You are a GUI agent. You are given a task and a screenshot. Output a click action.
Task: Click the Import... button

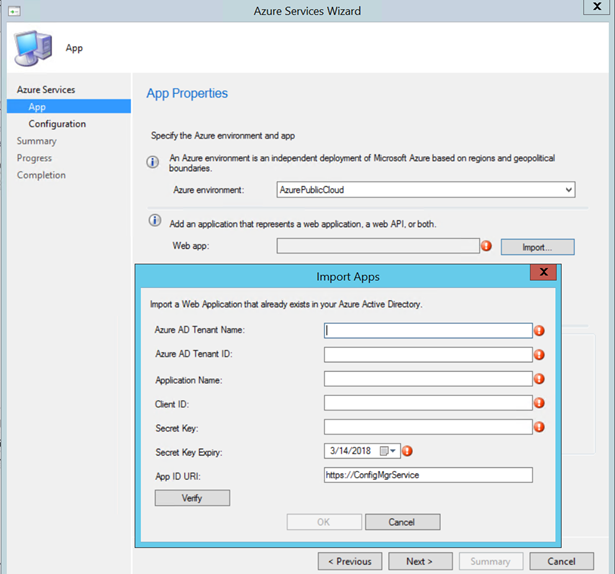point(537,247)
